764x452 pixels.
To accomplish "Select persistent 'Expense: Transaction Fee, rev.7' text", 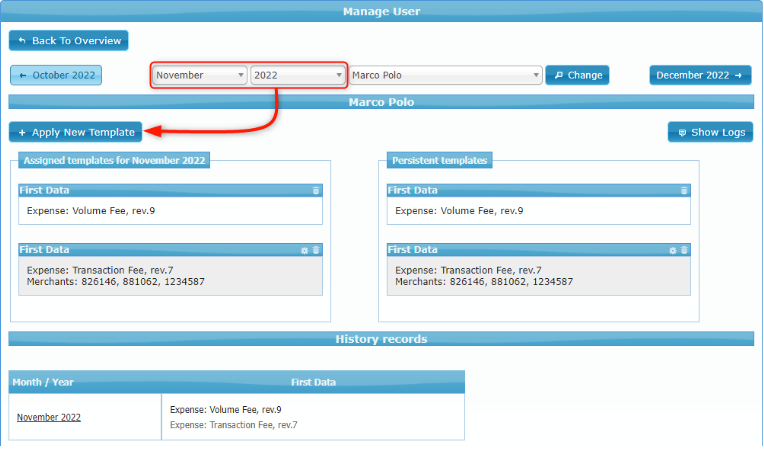I will [x=468, y=270].
